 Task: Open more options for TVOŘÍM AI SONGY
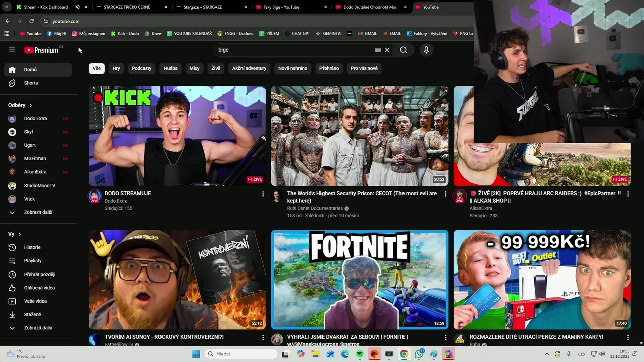click(263, 337)
